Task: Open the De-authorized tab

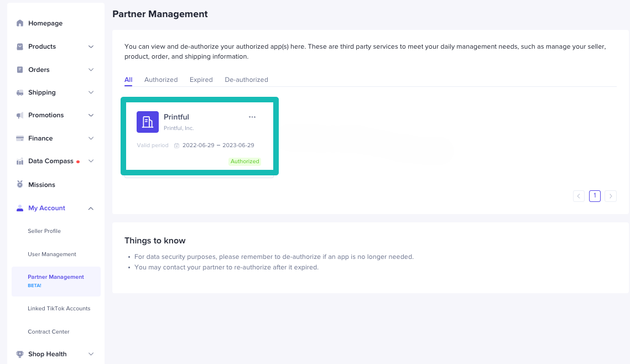Action: pos(246,80)
